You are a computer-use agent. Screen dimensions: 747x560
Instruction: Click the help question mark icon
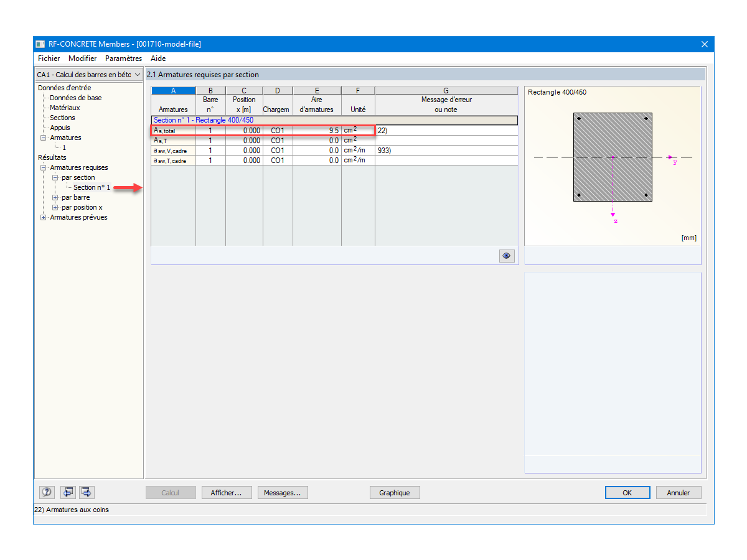point(47,492)
